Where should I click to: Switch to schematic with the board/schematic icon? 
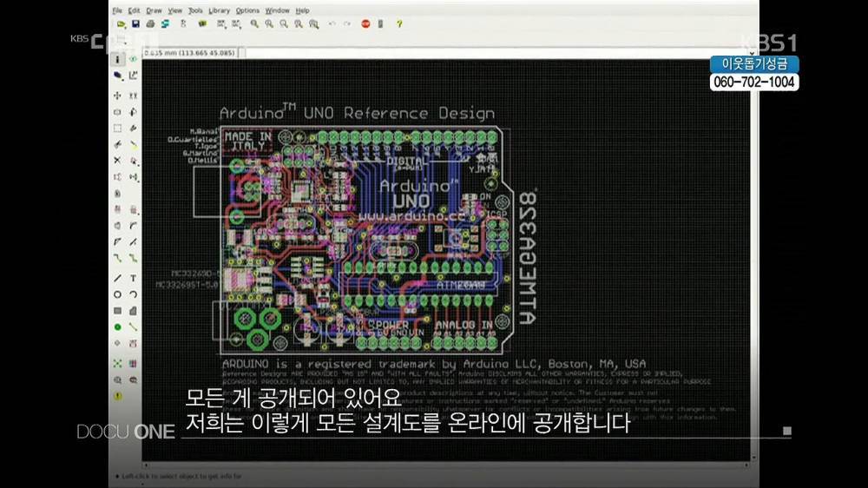click(183, 23)
